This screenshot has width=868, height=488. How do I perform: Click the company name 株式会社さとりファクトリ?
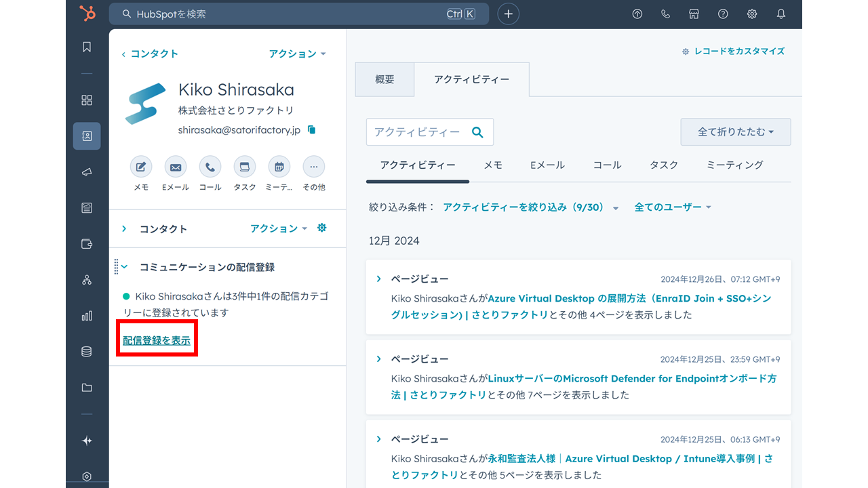pos(236,110)
